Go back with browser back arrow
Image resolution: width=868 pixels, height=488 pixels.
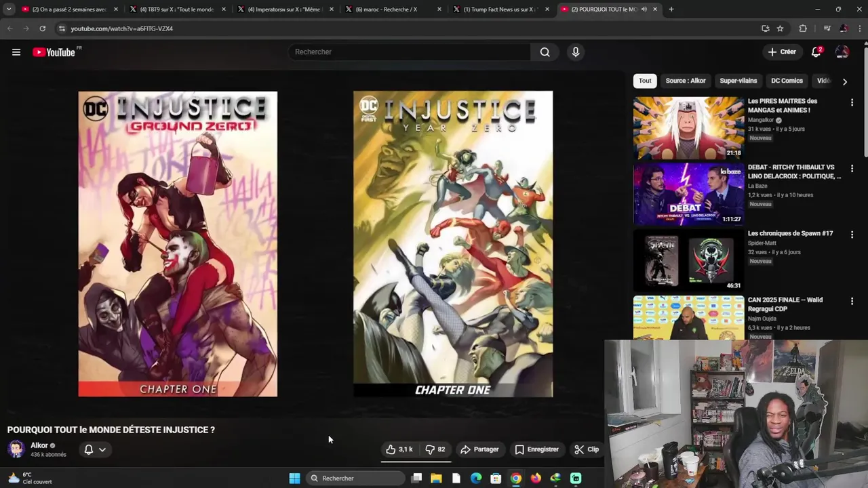point(9,28)
